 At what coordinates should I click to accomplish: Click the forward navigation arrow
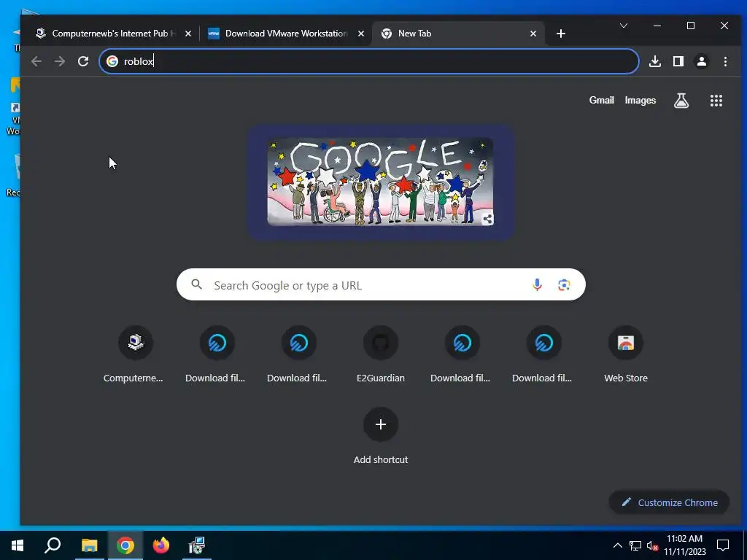click(x=60, y=61)
